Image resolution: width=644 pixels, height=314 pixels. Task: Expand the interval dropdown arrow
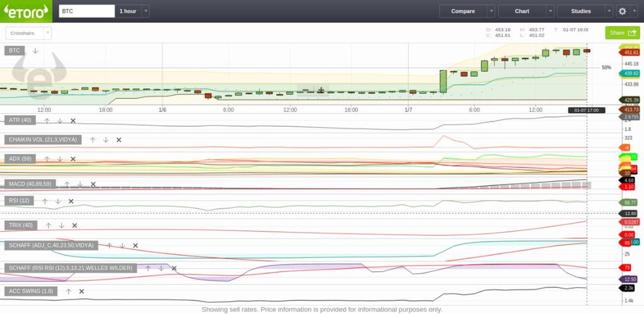[146, 11]
